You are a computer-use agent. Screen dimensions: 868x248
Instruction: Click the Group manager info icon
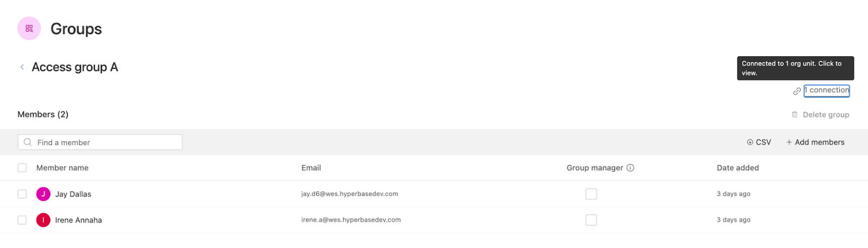click(630, 168)
